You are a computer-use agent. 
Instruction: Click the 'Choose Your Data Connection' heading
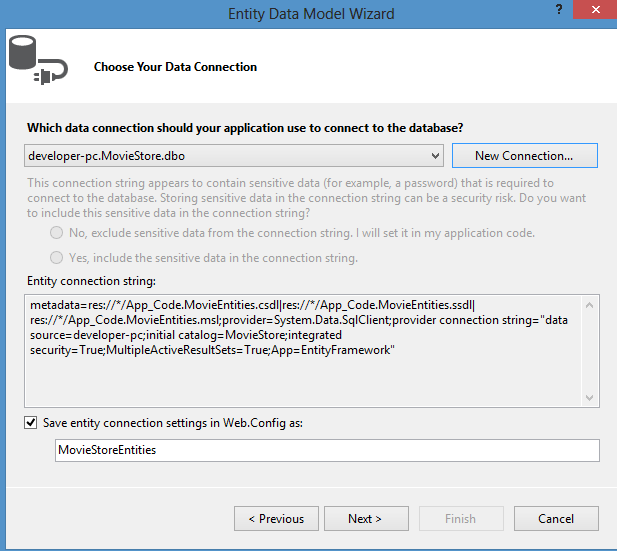point(175,67)
